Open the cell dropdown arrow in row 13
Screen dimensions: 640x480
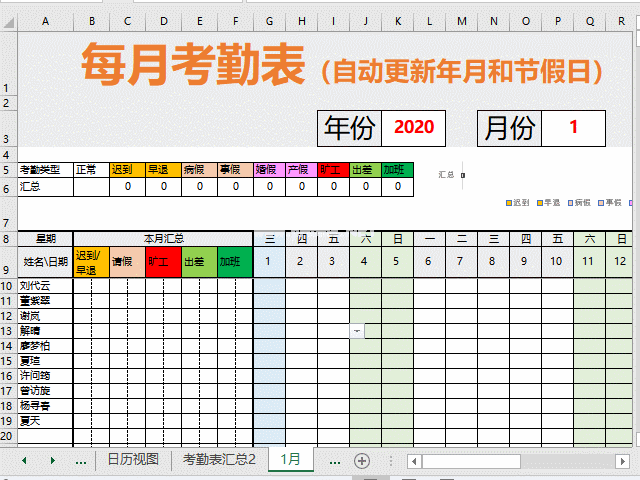(x=357, y=331)
